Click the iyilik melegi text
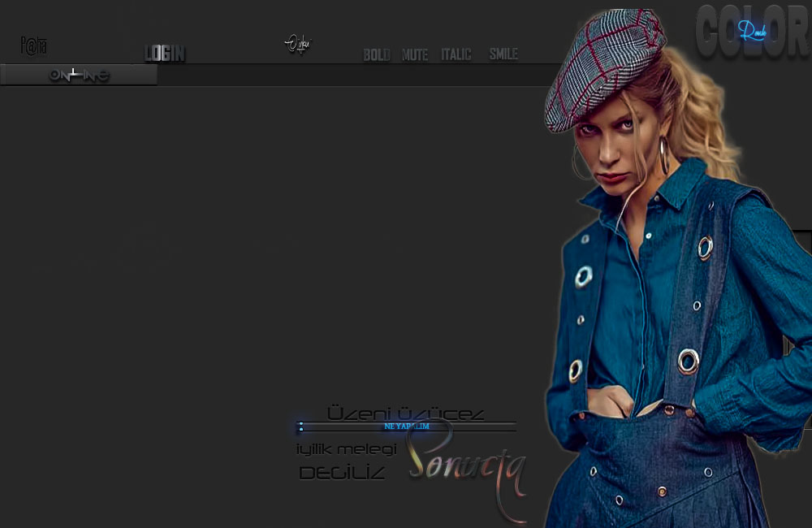 coord(346,449)
